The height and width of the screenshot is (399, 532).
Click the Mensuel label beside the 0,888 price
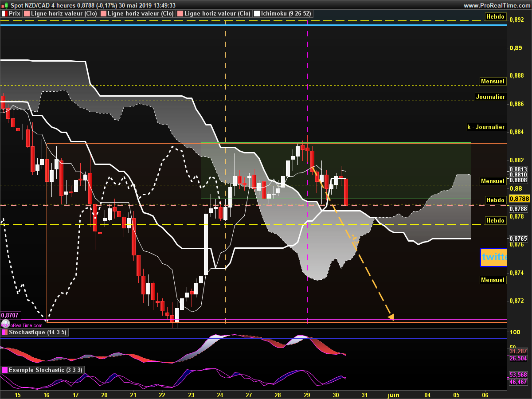[493, 82]
